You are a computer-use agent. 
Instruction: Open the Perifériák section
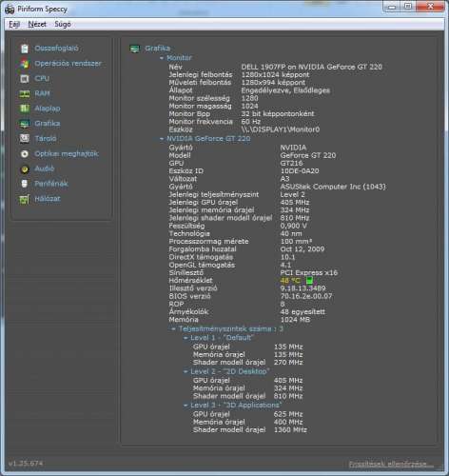[51, 184]
